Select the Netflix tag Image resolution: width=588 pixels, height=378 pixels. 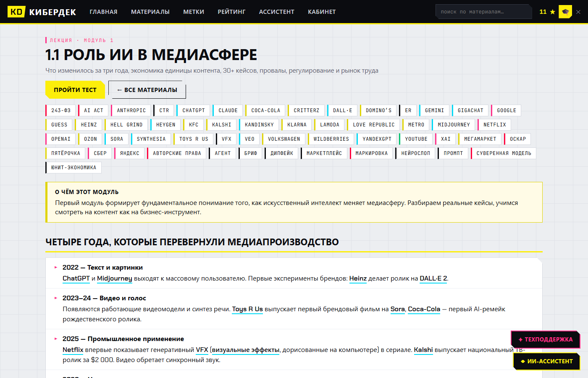click(494, 125)
